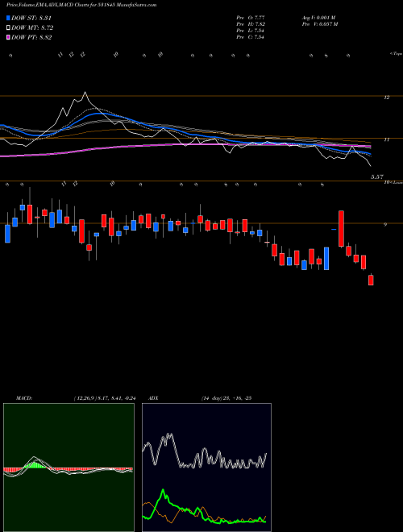
Task: Click the white DOW MT legend swatch
Action: click(x=8, y=28)
